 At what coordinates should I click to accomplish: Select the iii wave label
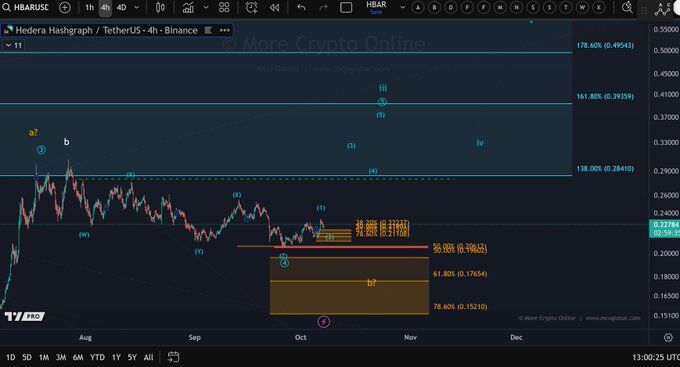pos(383,88)
